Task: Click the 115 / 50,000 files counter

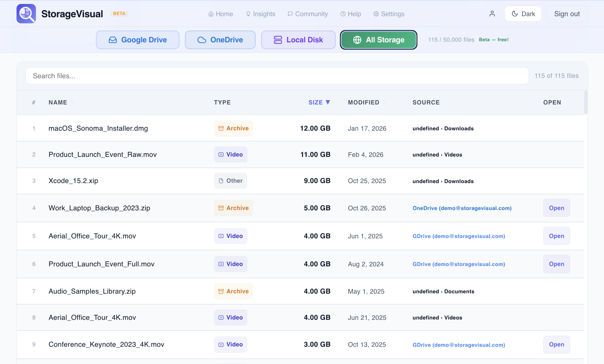Action: click(451, 39)
